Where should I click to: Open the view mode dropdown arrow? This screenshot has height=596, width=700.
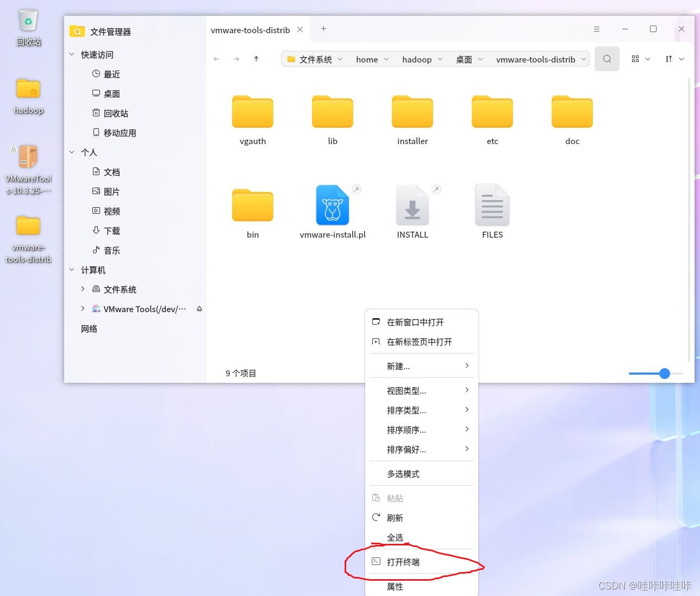coord(648,59)
